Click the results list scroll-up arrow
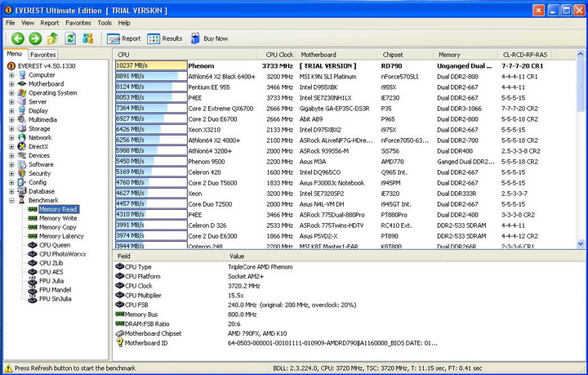The width and height of the screenshot is (588, 375). pyautogui.click(x=581, y=55)
